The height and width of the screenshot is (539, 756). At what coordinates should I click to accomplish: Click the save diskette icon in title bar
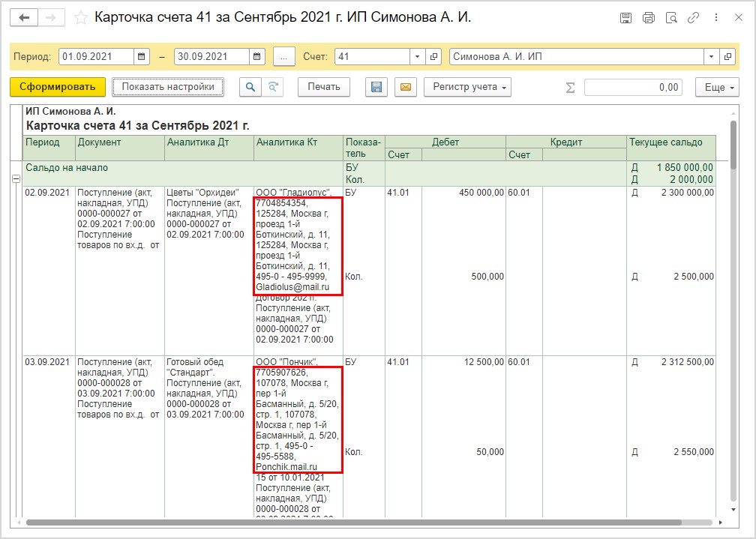625,18
